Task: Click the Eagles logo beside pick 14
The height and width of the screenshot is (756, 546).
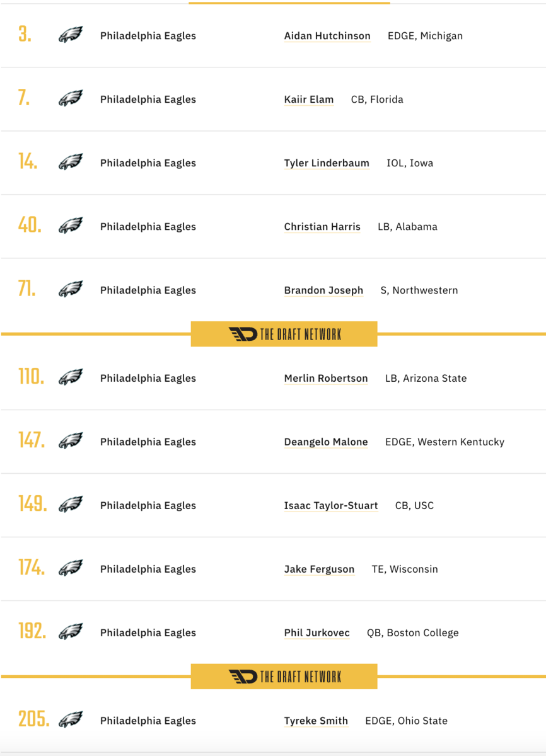Action: (x=71, y=163)
